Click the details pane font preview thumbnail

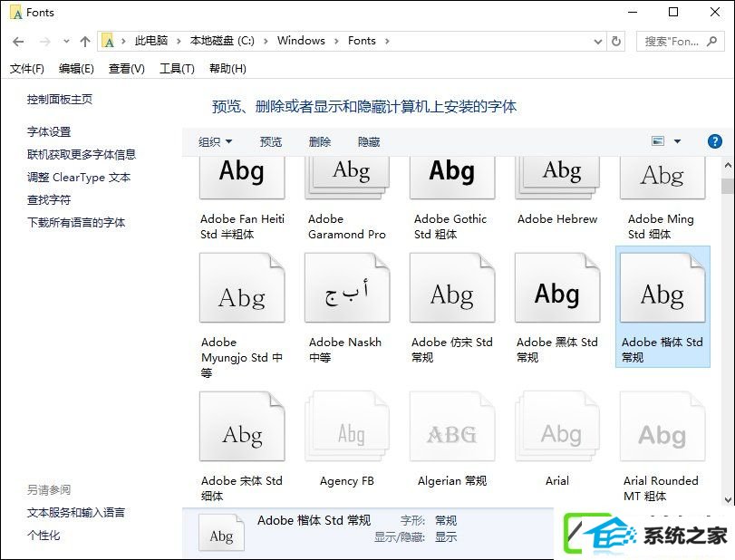pos(221,532)
